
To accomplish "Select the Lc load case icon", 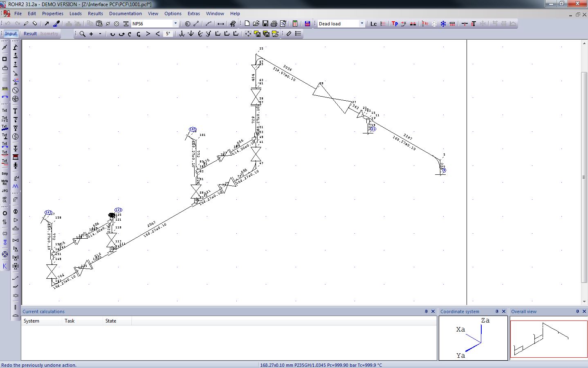I will point(373,23).
